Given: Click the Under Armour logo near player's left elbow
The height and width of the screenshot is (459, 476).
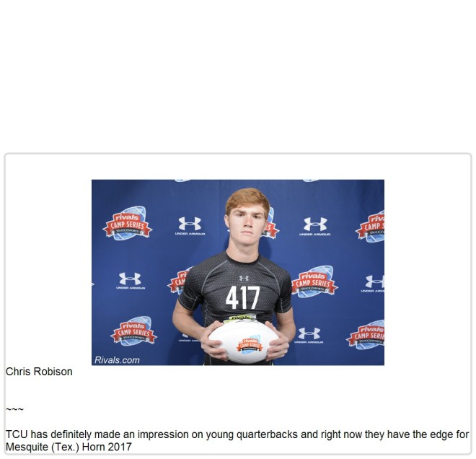Looking at the screenshot, I should (x=309, y=336).
